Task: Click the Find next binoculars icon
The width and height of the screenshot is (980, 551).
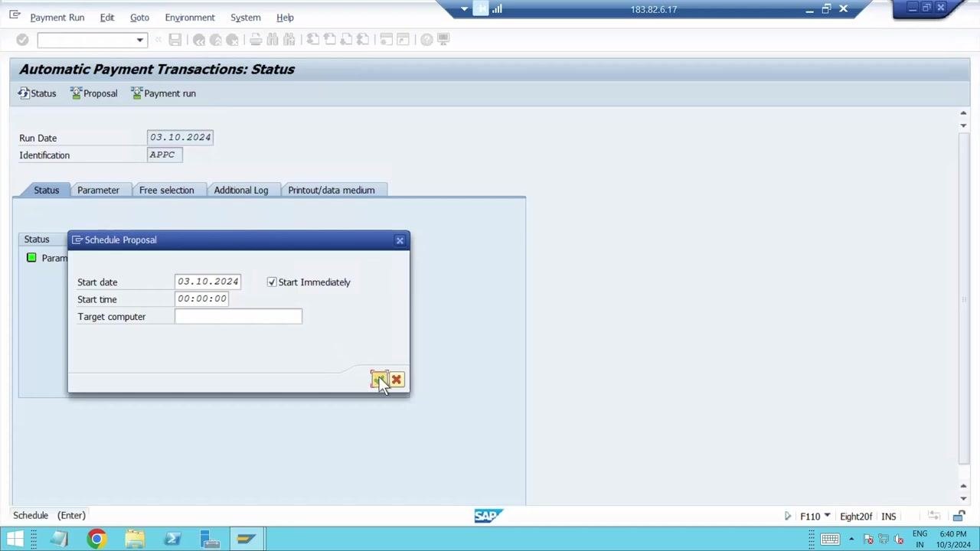Action: (289, 40)
